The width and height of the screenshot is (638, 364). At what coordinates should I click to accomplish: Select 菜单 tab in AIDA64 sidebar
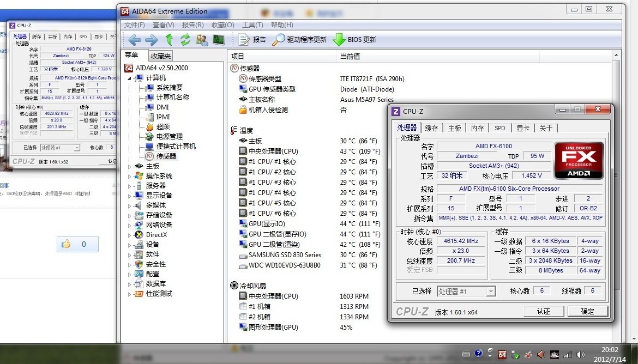click(131, 55)
